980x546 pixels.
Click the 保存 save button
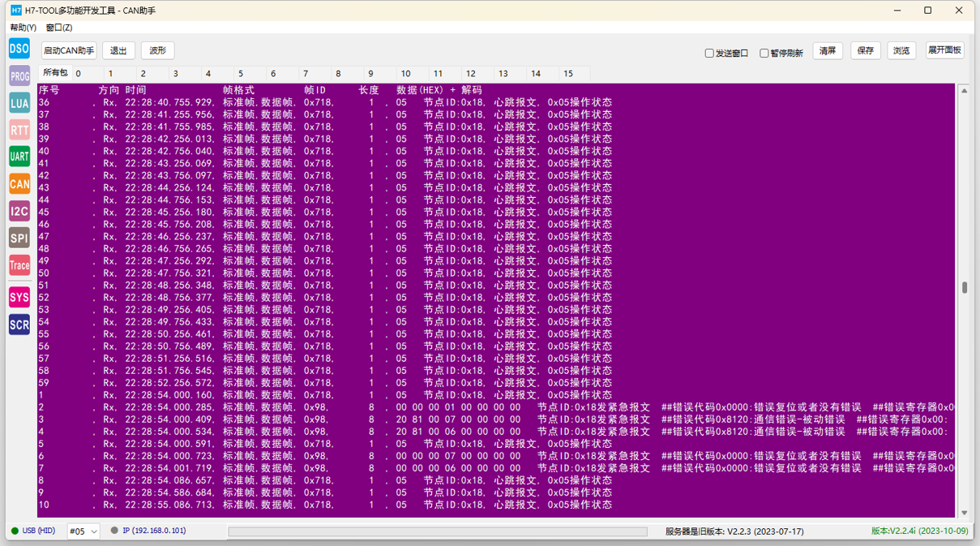tap(866, 50)
